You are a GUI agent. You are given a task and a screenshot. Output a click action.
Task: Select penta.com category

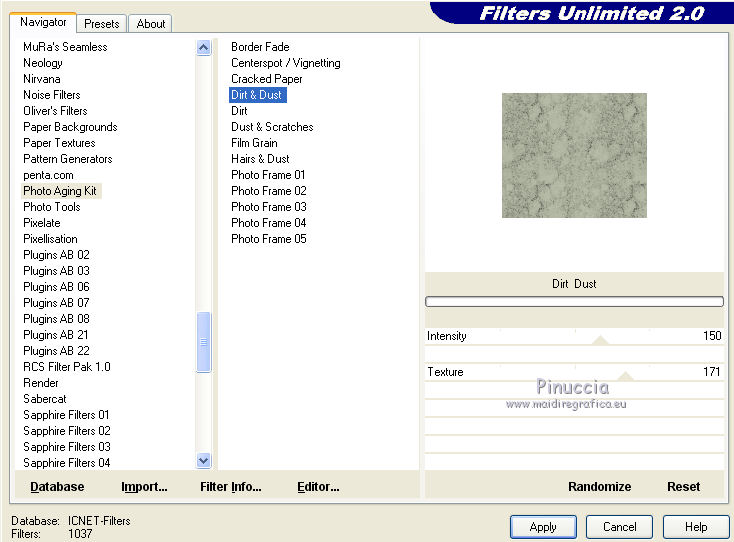(48, 175)
